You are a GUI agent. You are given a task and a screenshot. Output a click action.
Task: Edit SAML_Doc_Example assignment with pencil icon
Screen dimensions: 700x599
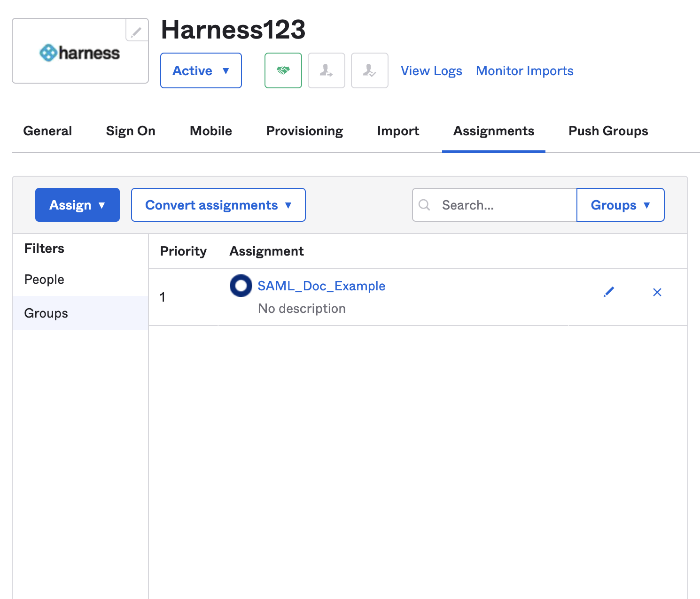click(608, 292)
